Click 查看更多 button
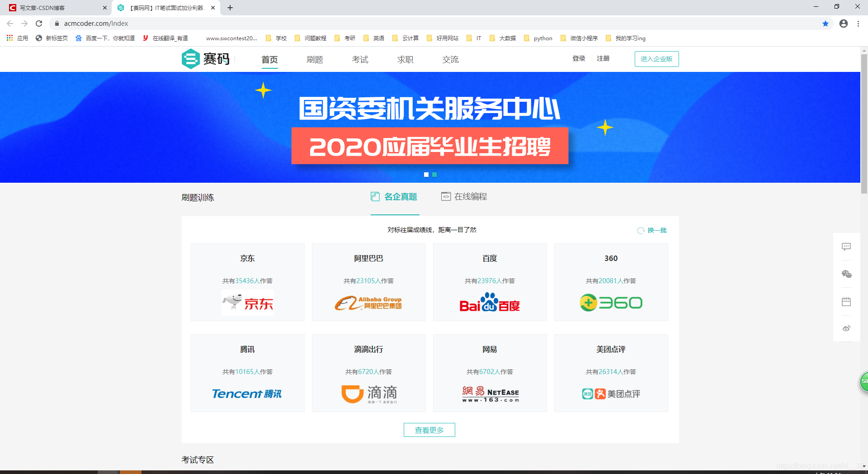Screen dimensions: 868x474 (x=429, y=430)
